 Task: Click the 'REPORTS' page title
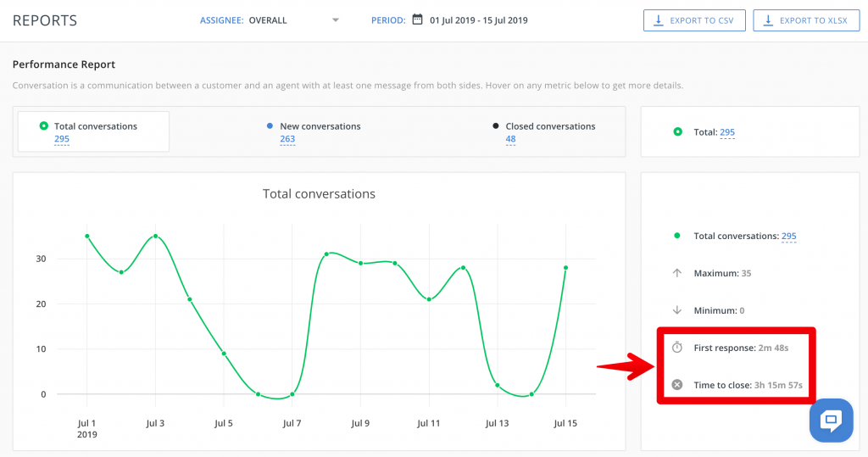point(45,20)
